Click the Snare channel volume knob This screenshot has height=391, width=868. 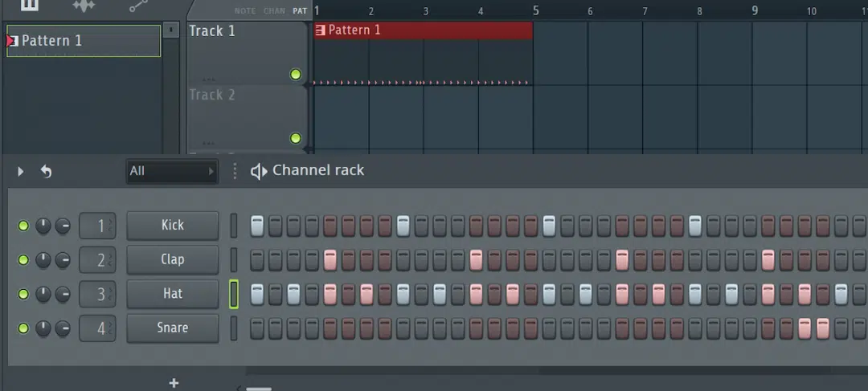[x=63, y=328]
